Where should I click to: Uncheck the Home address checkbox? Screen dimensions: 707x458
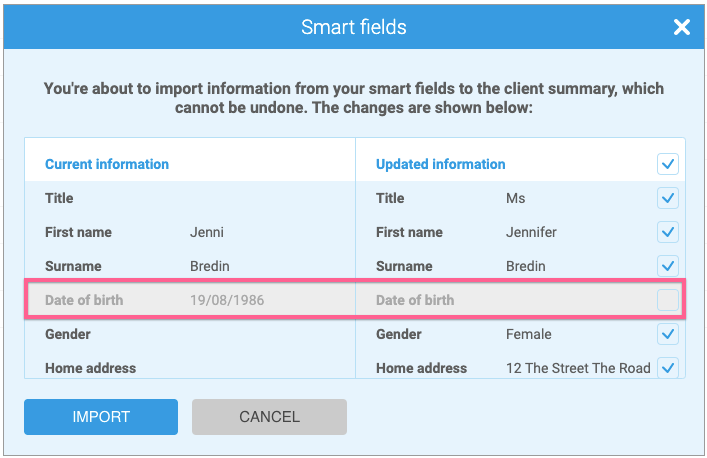pos(667,368)
